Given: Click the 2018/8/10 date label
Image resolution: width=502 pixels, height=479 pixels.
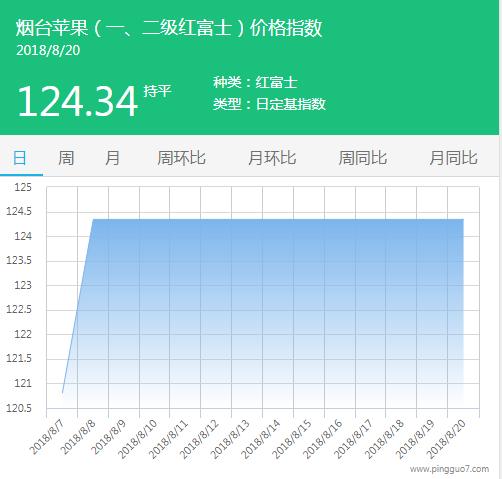Looking at the screenshot, I should click(x=137, y=439).
